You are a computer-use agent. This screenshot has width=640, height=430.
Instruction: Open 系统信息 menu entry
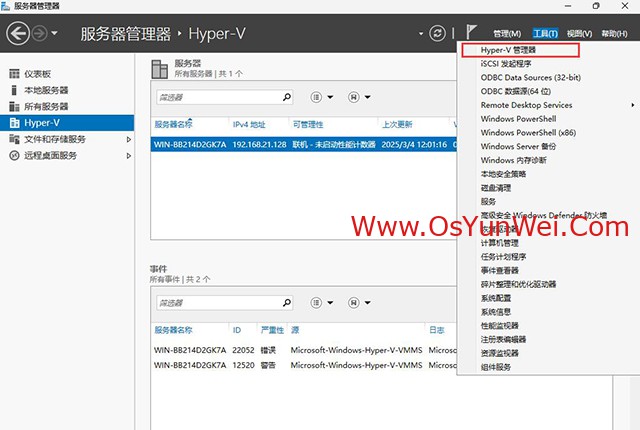click(x=496, y=312)
